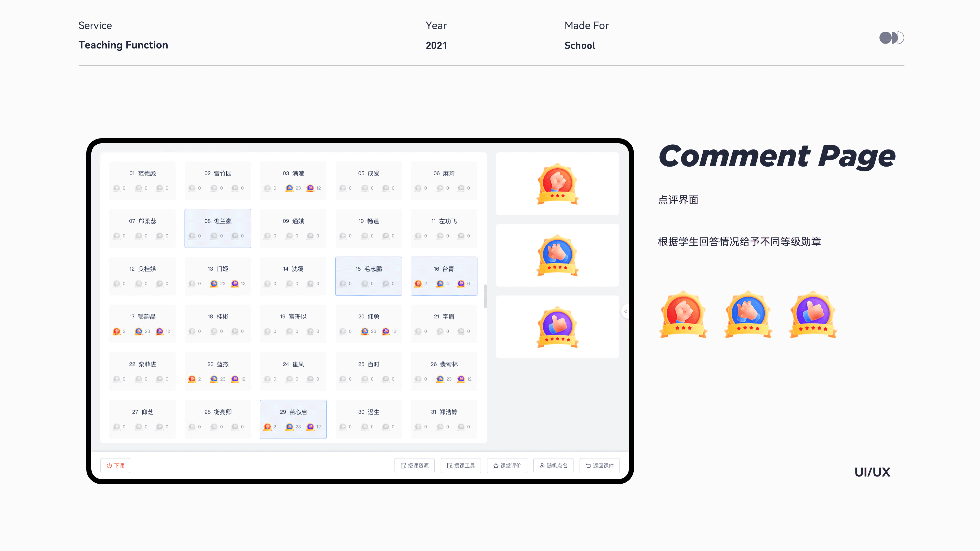Click the blue four-star clapping badge panel
980x551 pixels.
(x=557, y=255)
